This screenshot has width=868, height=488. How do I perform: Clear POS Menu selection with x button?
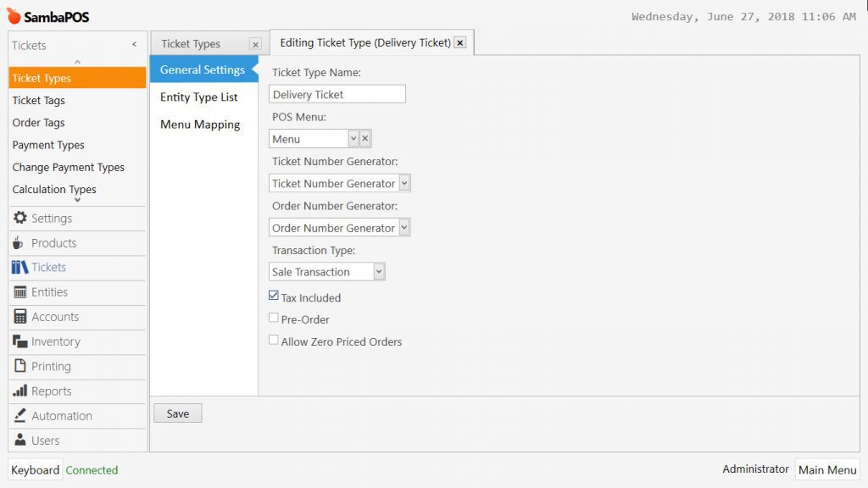(x=365, y=139)
